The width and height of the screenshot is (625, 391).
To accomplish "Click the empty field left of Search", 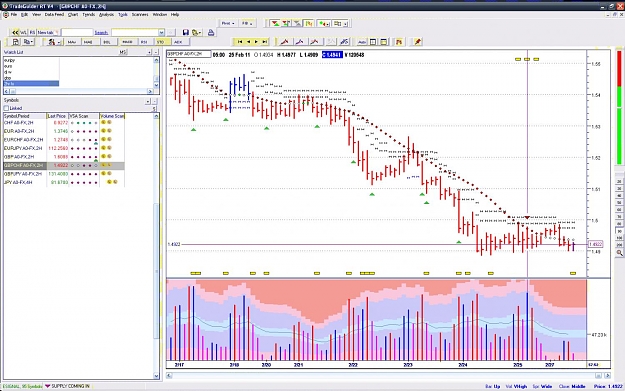I will tap(77, 32).
